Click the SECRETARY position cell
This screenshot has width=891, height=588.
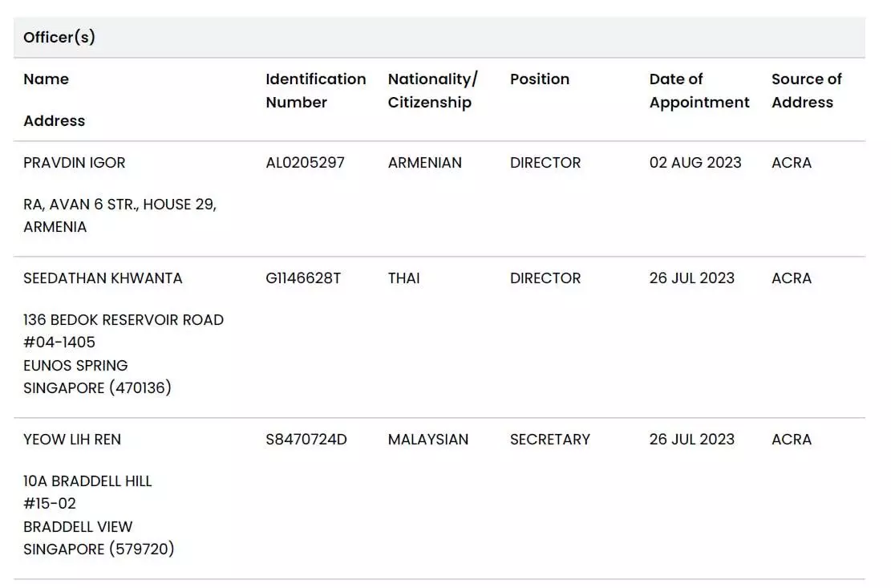(x=550, y=440)
